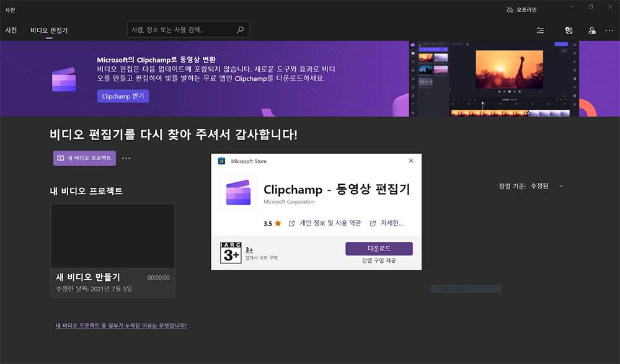Open the ellipsis next to new video project
Image resolution: width=620 pixels, height=364 pixels.
coord(126,158)
